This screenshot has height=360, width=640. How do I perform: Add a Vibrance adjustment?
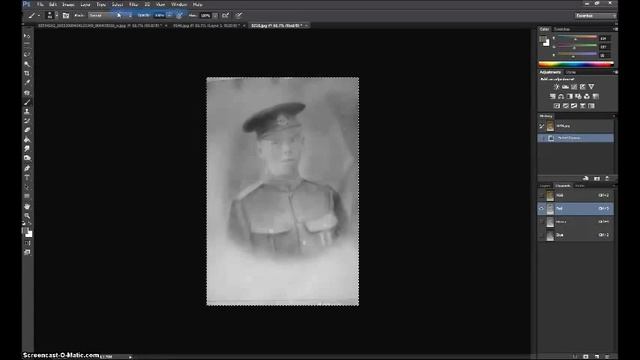pyautogui.click(x=591, y=87)
